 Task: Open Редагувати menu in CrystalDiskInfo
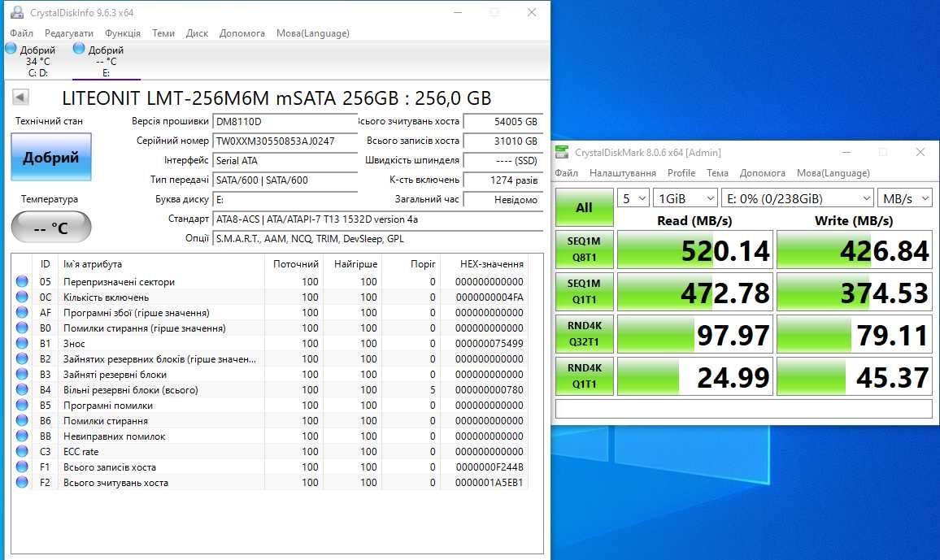pyautogui.click(x=69, y=33)
